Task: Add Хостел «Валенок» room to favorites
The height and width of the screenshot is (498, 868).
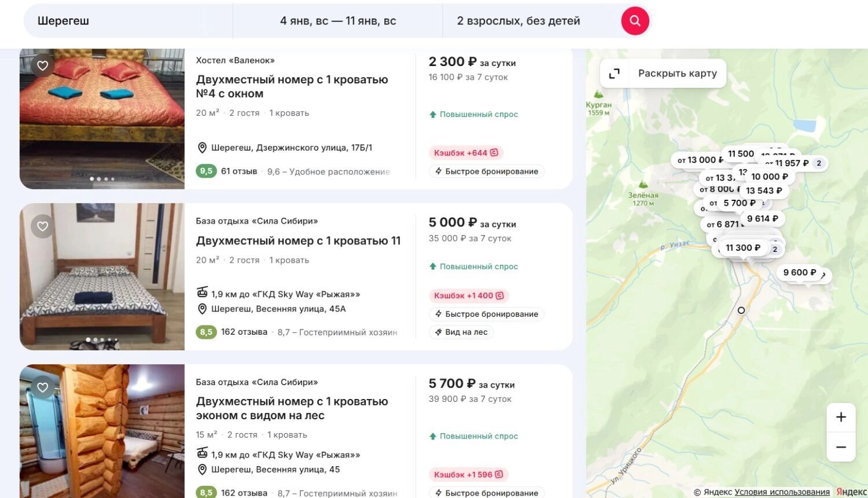Action: 43,65
